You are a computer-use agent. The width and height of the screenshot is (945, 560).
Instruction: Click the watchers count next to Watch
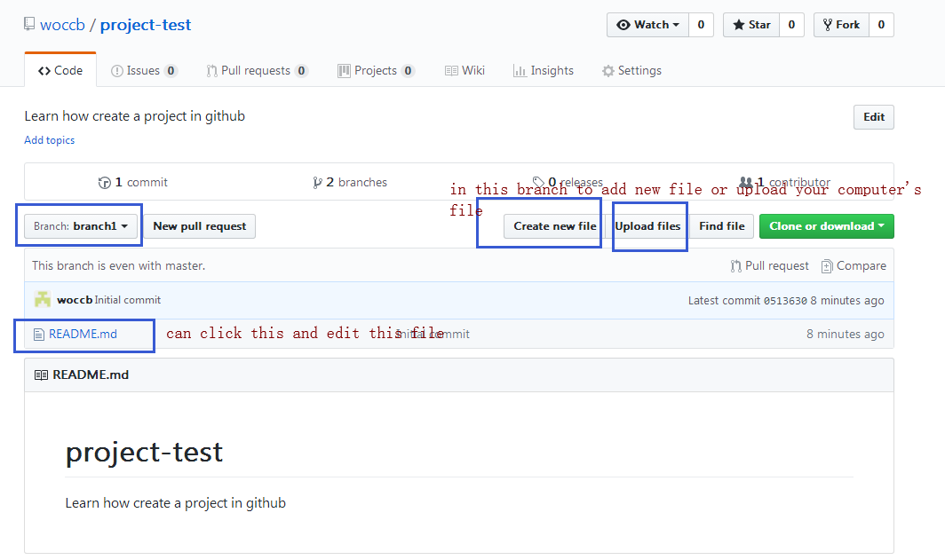(x=701, y=25)
